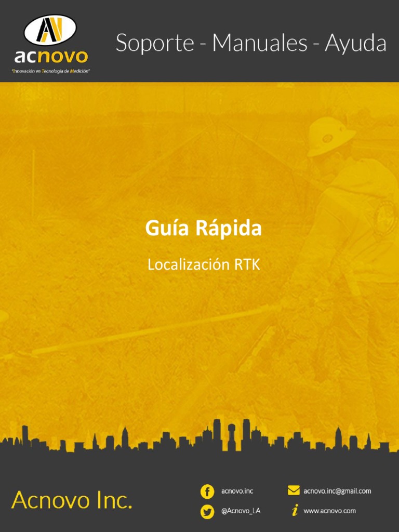Click the email envelope icon

coord(294,490)
